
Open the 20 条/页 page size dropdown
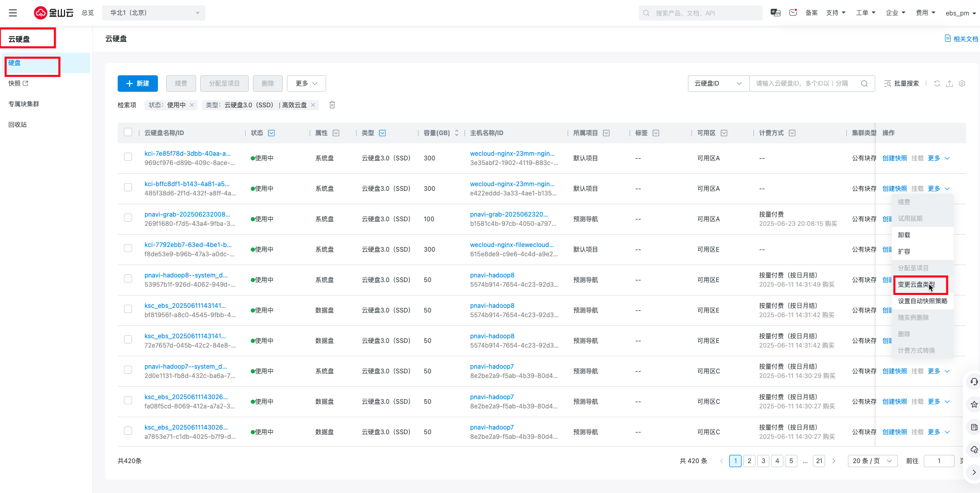coord(872,461)
